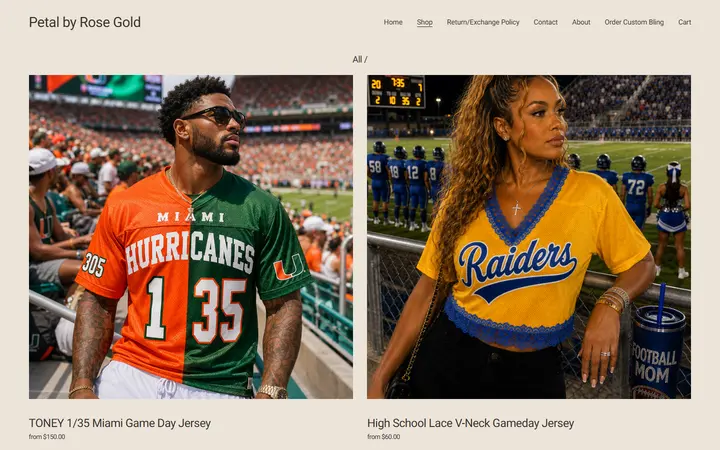Open TONEY 1/35 Miami Game Day Jersey title
The height and width of the screenshot is (450, 720).
[x=120, y=423]
